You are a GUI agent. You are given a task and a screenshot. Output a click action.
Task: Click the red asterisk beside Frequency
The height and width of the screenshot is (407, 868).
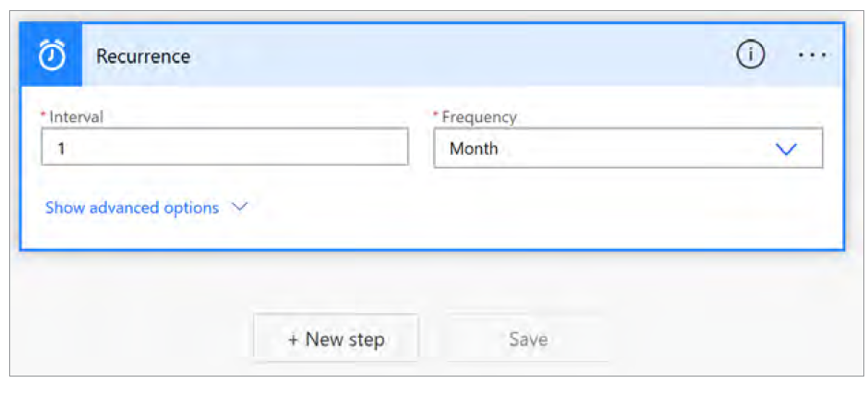click(436, 115)
